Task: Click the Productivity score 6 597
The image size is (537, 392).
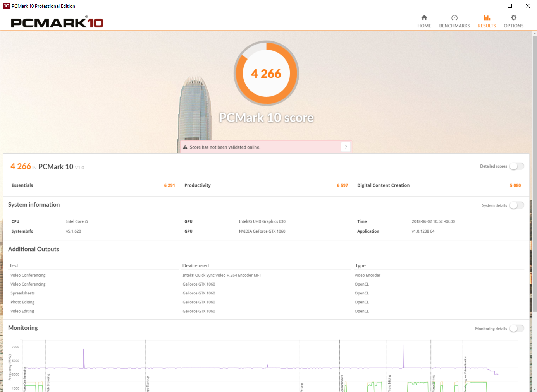Action: click(x=343, y=185)
